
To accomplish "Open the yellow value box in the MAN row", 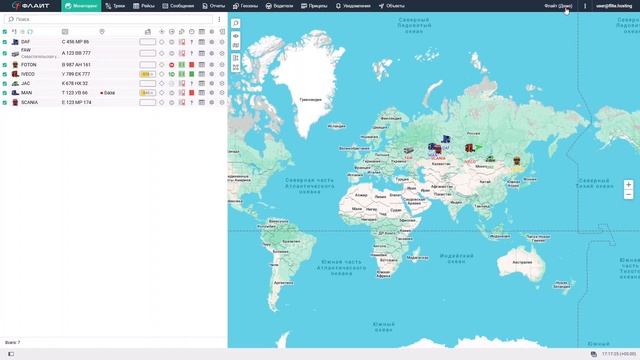I will pyautogui.click(x=147, y=93).
